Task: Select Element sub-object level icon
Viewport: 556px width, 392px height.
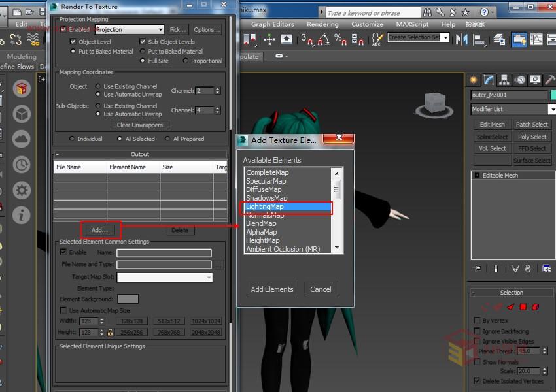Action: 536,306
